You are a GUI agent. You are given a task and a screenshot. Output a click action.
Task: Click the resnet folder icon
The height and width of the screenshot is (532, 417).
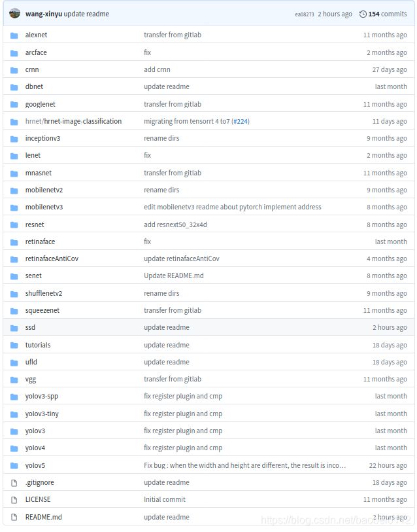coord(14,224)
